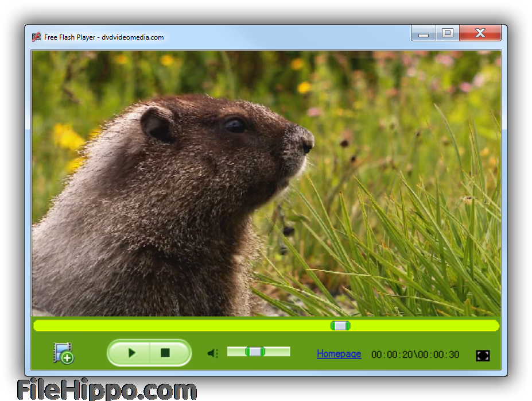Click the volume slider thumb
Viewport: 532px width, 401px height.
[255, 352]
